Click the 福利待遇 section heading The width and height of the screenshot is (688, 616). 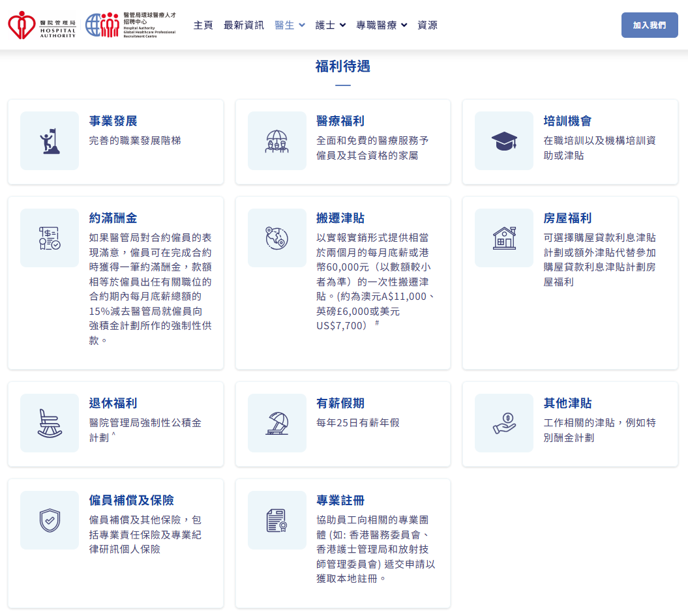(342, 66)
